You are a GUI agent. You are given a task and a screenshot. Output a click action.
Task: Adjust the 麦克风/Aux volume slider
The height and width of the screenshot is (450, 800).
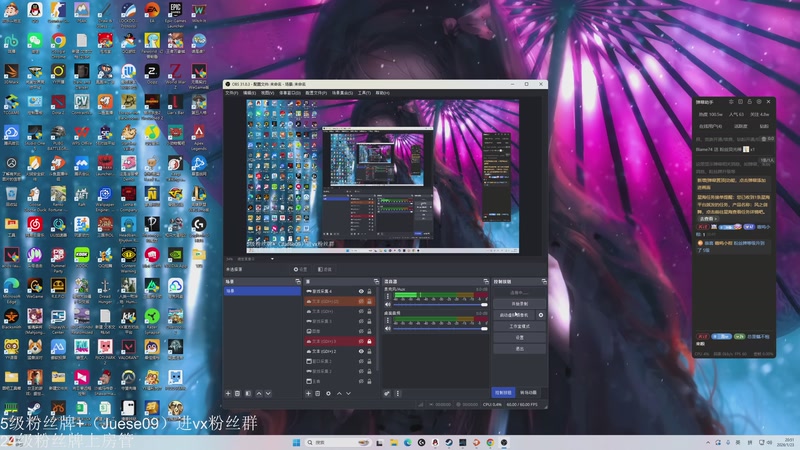pos(440,305)
